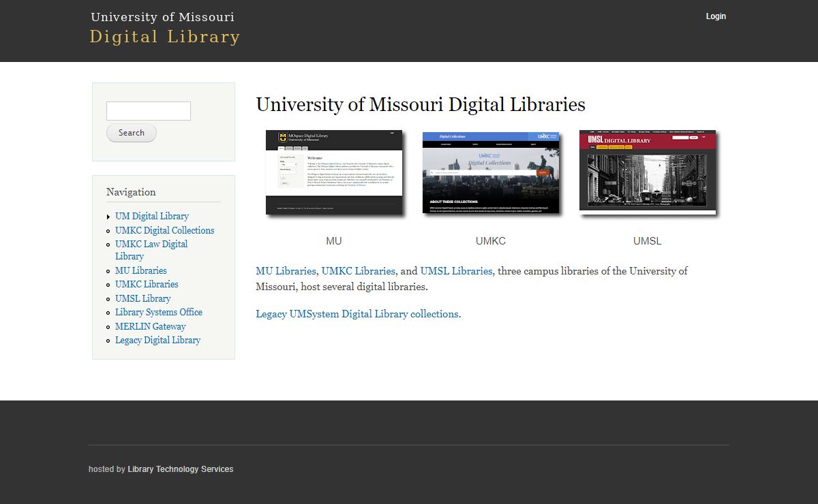This screenshot has height=504, width=818.
Task: Visit Library Systems Office link
Action: click(x=159, y=312)
